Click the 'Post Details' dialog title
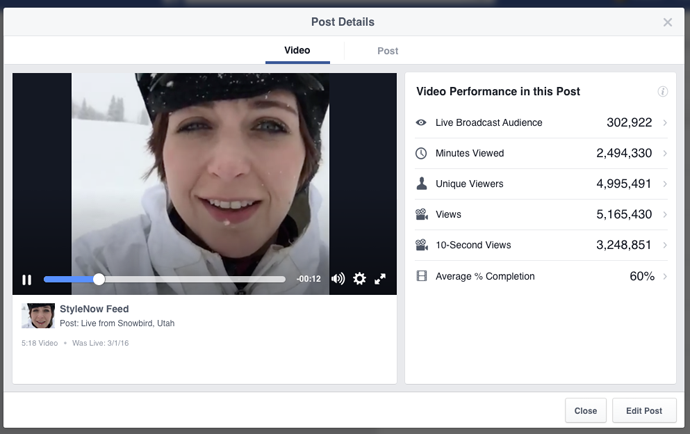690x434 pixels. click(x=343, y=22)
